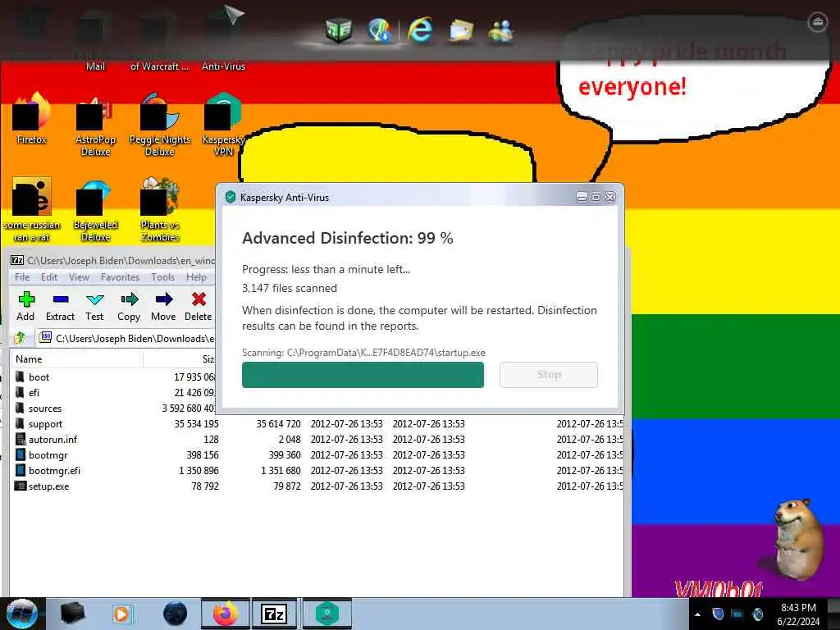Click the 7-Zip address path field

[126, 338]
